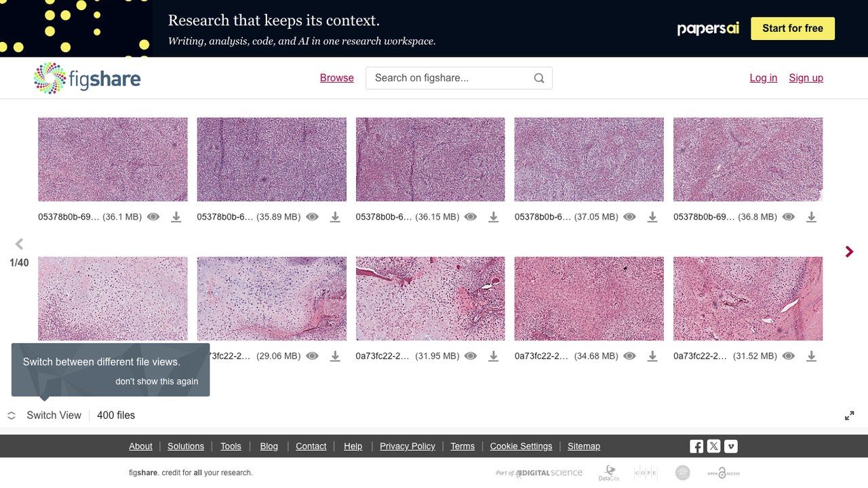
Task: Download the 36.1 MB file
Action: (176, 217)
